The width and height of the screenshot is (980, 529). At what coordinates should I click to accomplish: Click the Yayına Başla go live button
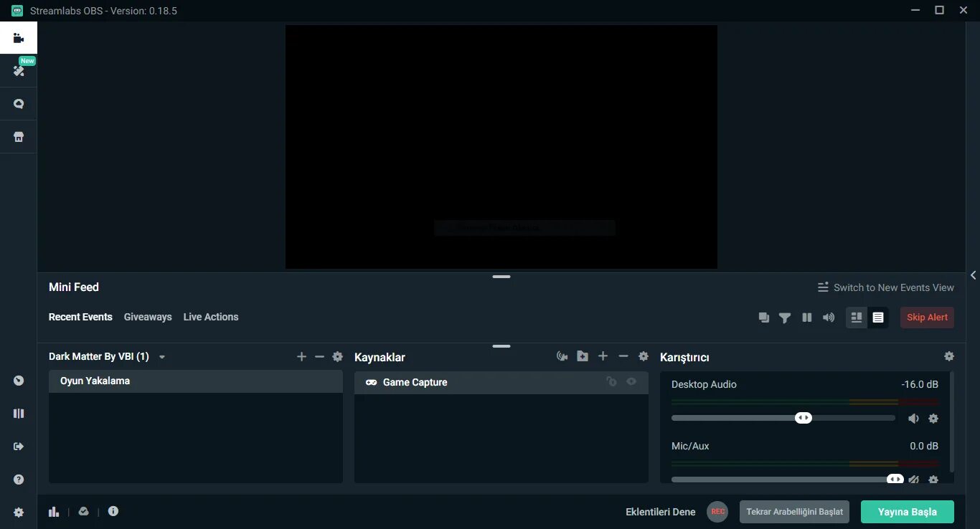point(908,512)
